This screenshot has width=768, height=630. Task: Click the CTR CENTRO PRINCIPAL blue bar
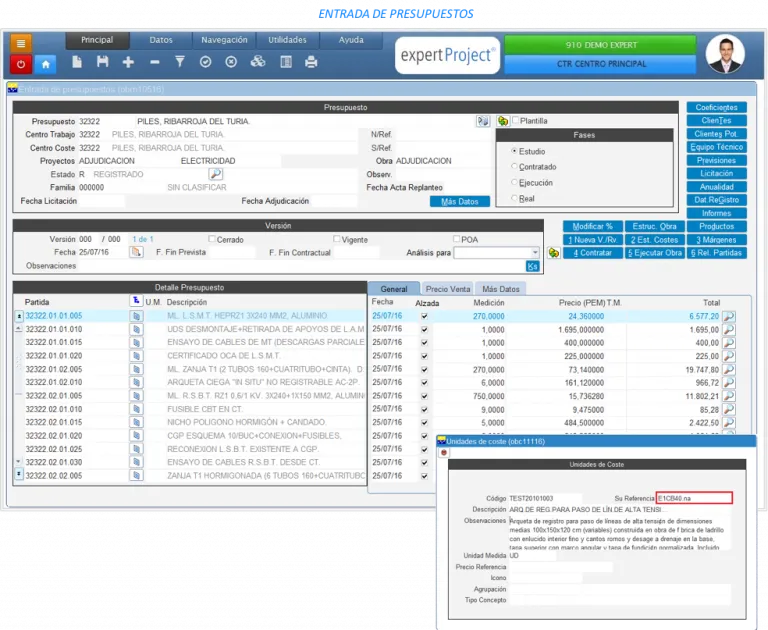coord(600,64)
